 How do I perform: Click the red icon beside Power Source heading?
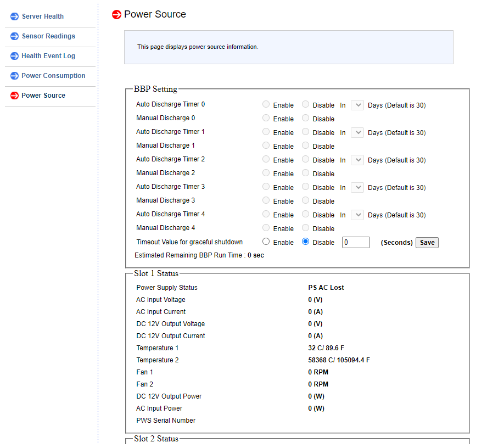click(x=116, y=14)
